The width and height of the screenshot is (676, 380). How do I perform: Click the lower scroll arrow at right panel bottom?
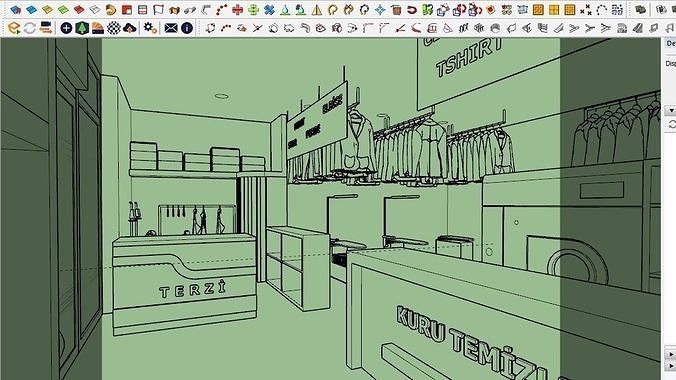(671, 366)
